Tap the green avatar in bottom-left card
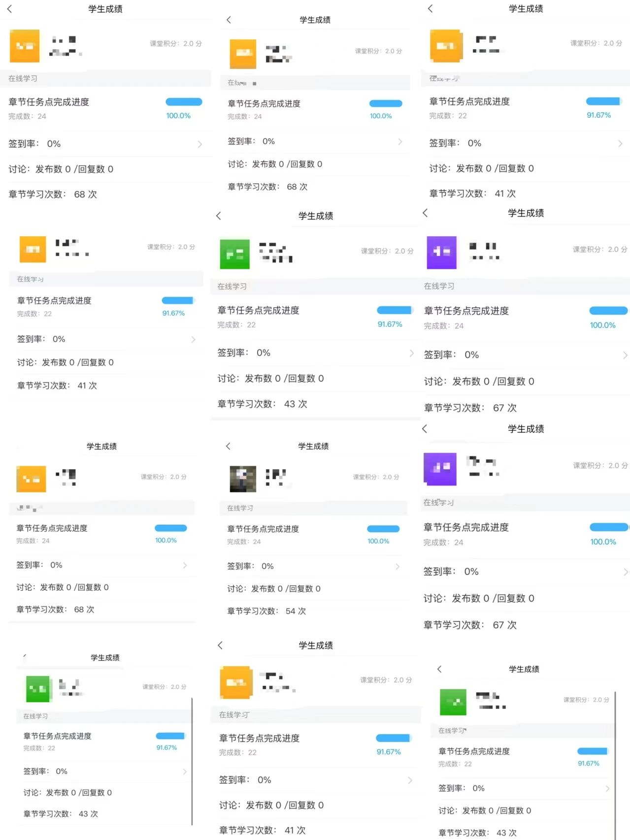The image size is (630, 840). [38, 688]
